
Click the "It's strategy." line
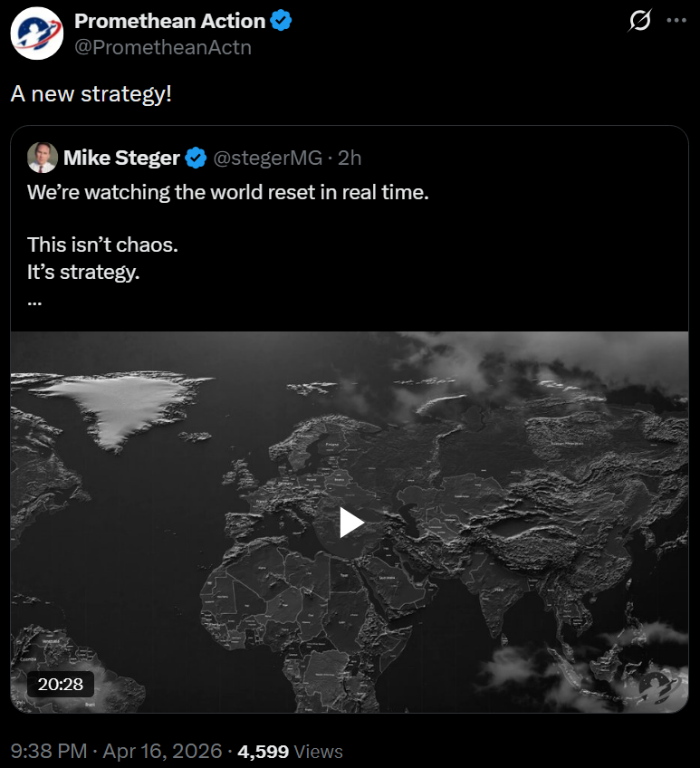(x=83, y=271)
